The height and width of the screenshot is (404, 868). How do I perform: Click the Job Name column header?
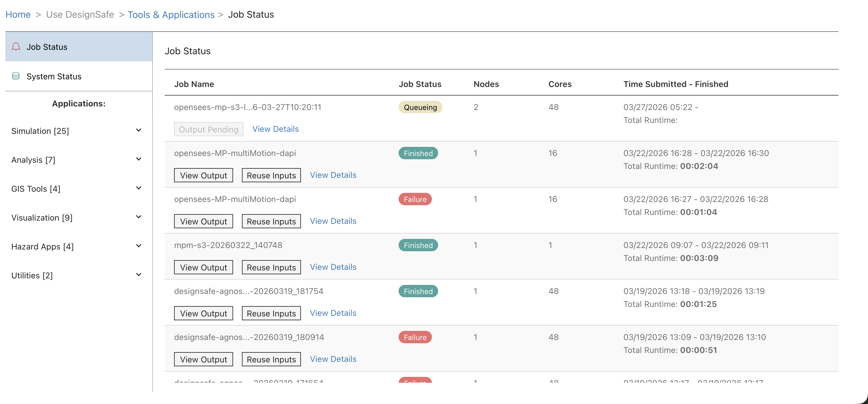coord(194,84)
